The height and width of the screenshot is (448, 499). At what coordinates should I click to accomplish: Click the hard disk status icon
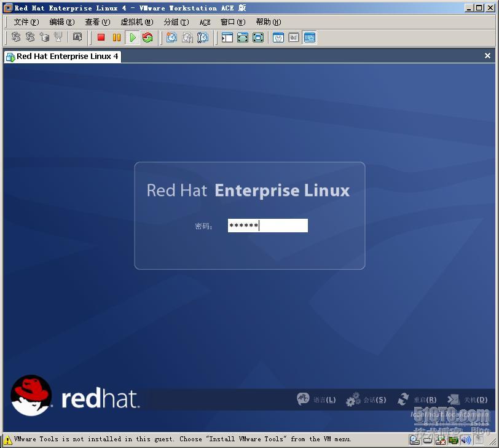point(428,440)
